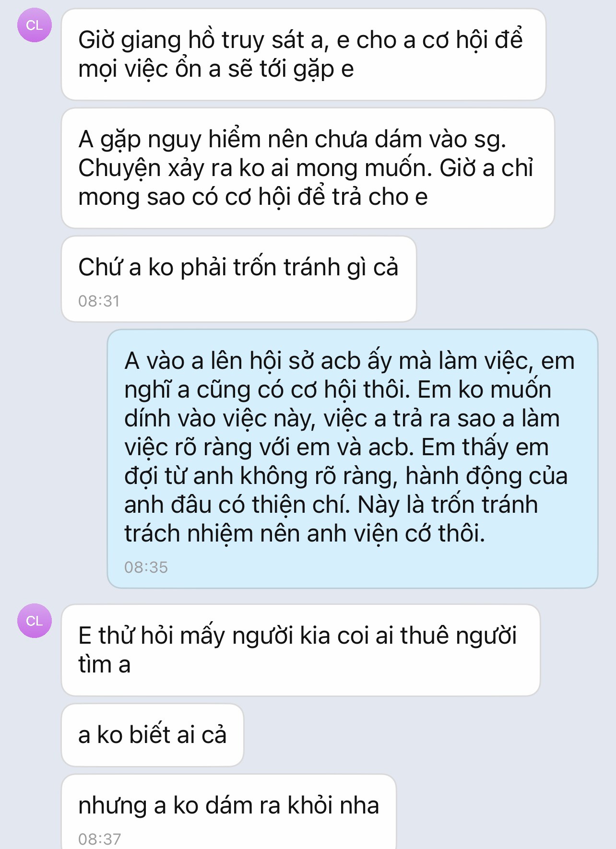Select message 'A gặp nguy hiểm nên chưa dám'
Viewport: 616px width, 849px height.
(308, 168)
